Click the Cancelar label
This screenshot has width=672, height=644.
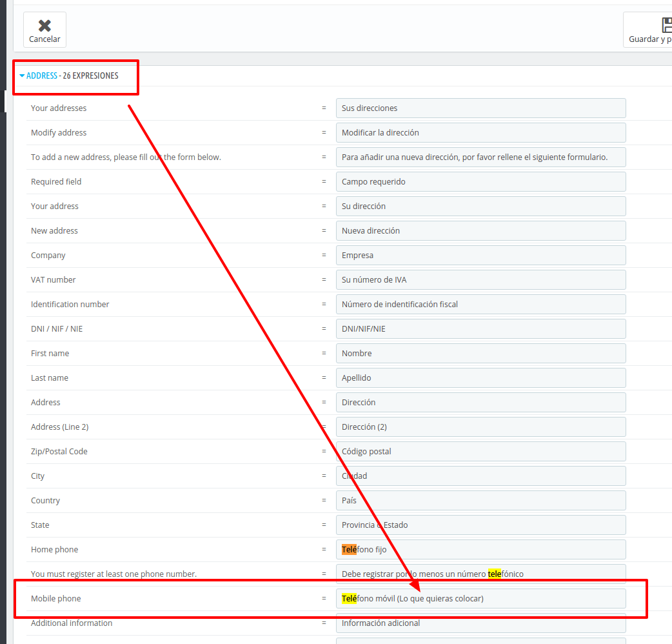tap(44, 39)
